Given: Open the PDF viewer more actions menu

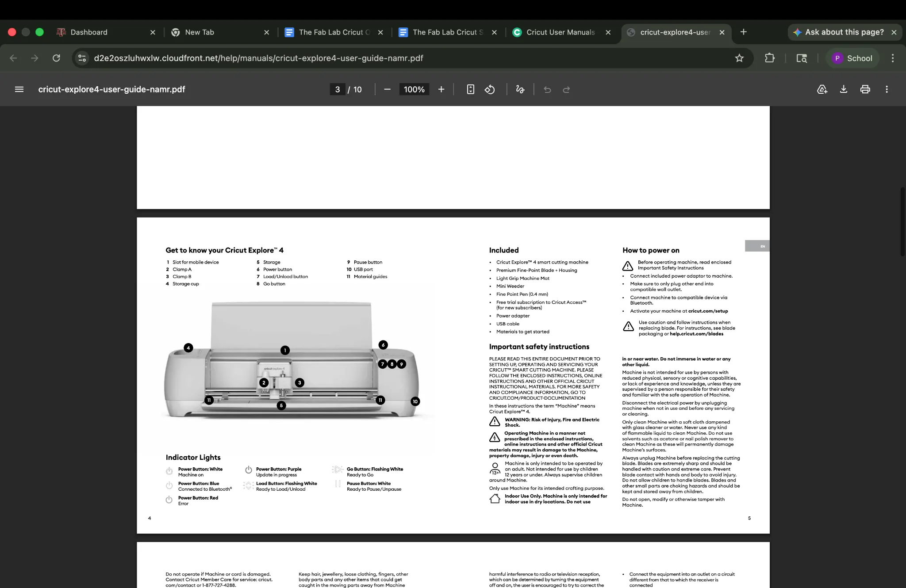Looking at the screenshot, I should (x=887, y=89).
